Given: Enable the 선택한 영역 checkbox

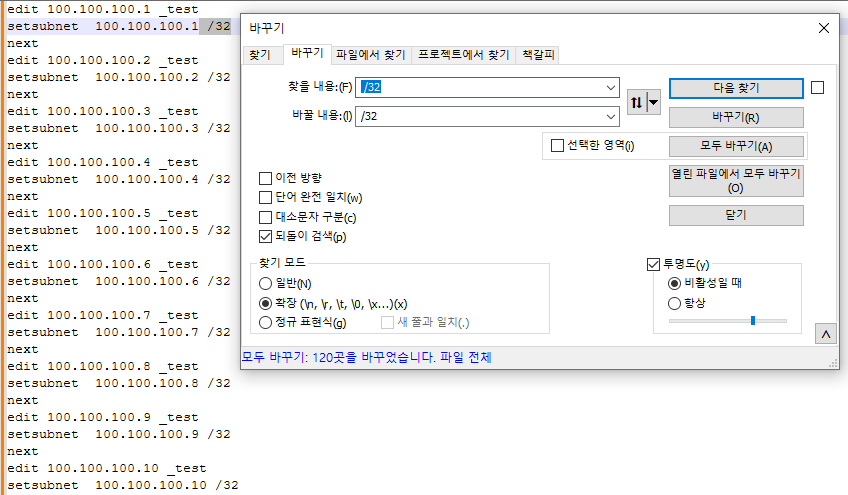Looking at the screenshot, I should pyautogui.click(x=557, y=146).
